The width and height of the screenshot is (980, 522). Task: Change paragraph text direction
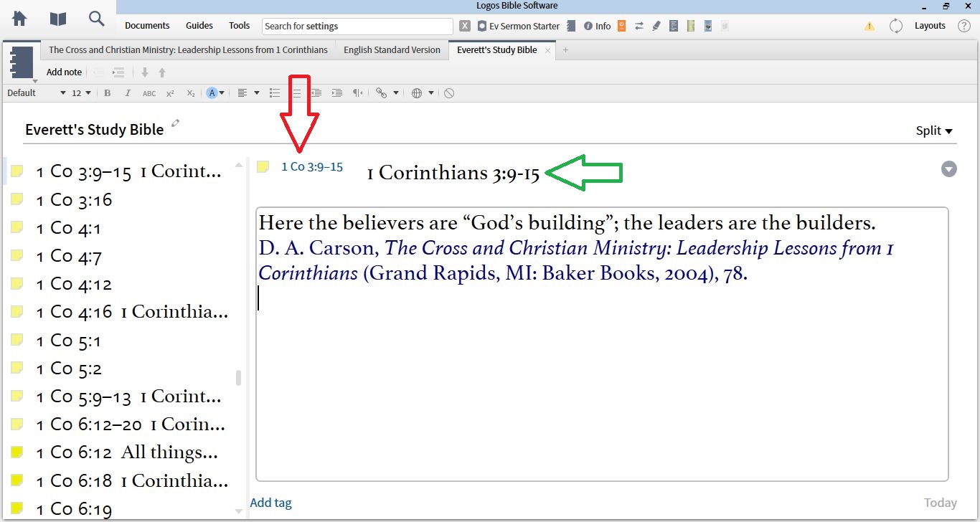coord(357,93)
